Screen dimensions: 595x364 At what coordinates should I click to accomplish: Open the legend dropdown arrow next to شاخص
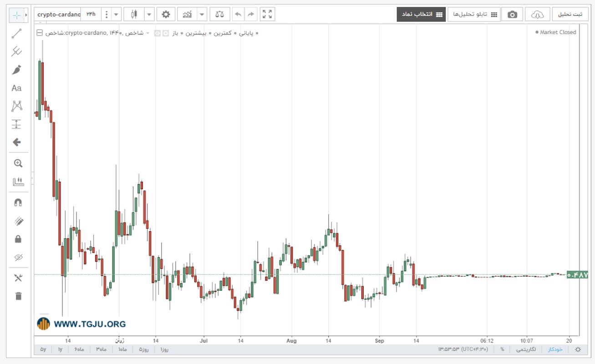pos(147,33)
